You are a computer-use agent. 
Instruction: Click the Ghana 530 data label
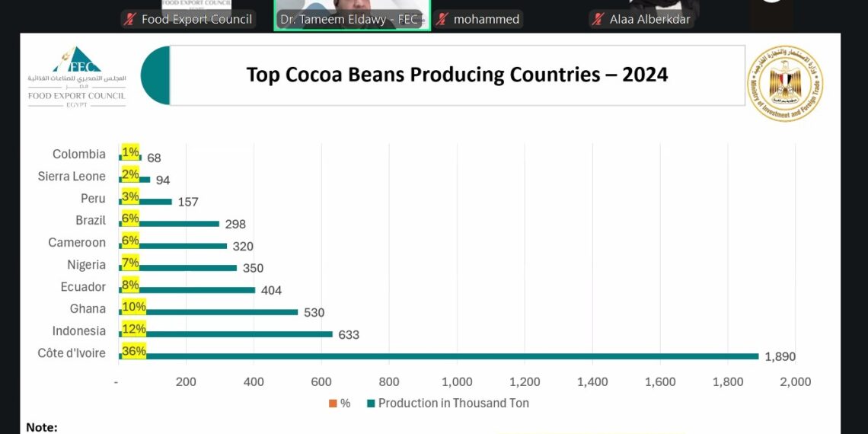[x=314, y=312]
